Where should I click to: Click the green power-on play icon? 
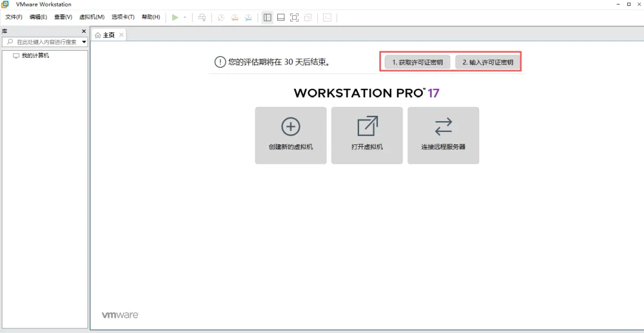tap(175, 17)
